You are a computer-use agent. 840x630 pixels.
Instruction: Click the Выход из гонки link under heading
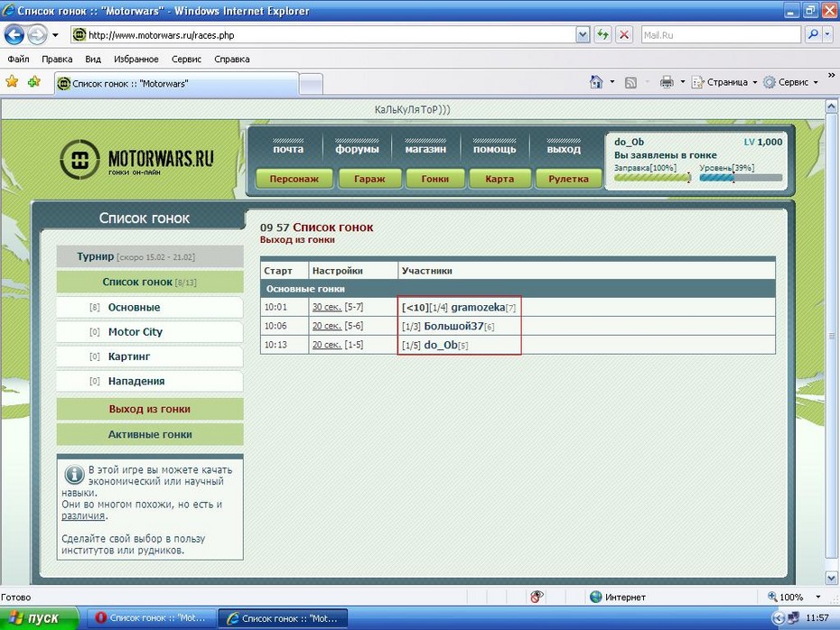coord(297,240)
